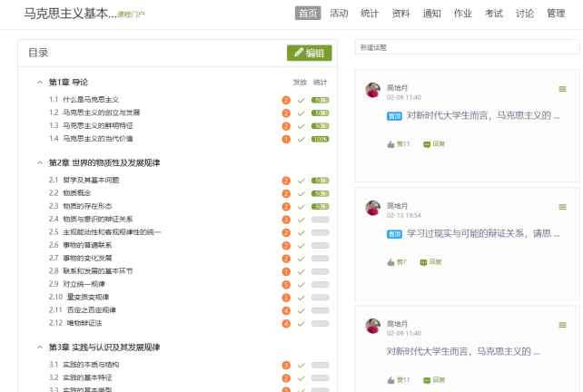Viewport: 583px width, 392px height.
Task: Click the 发放 column header
Action: pos(300,82)
